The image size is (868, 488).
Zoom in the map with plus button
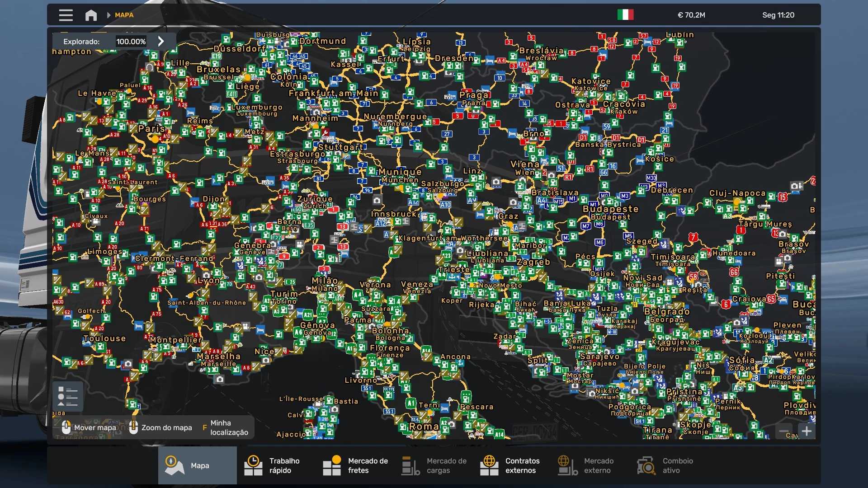[807, 431]
